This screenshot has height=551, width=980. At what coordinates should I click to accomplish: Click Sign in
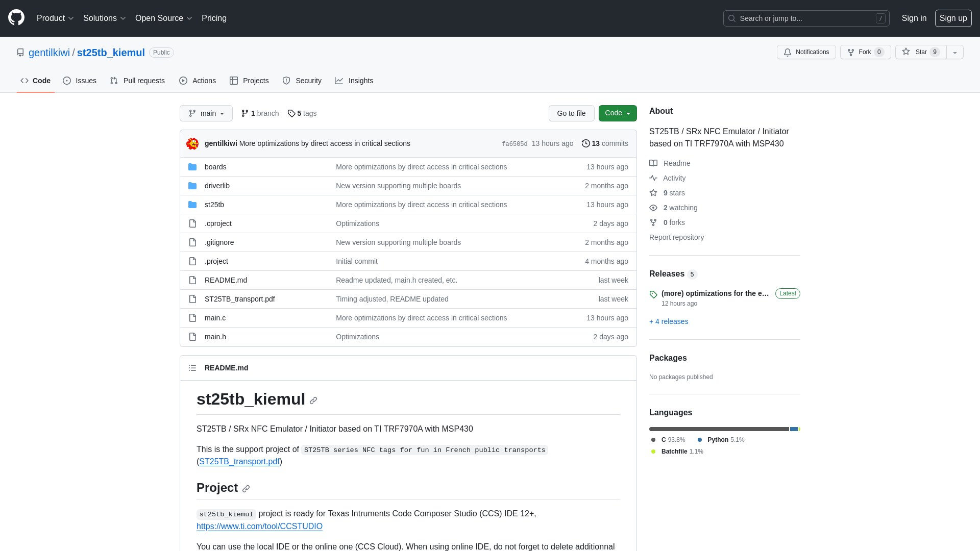coord(914,18)
